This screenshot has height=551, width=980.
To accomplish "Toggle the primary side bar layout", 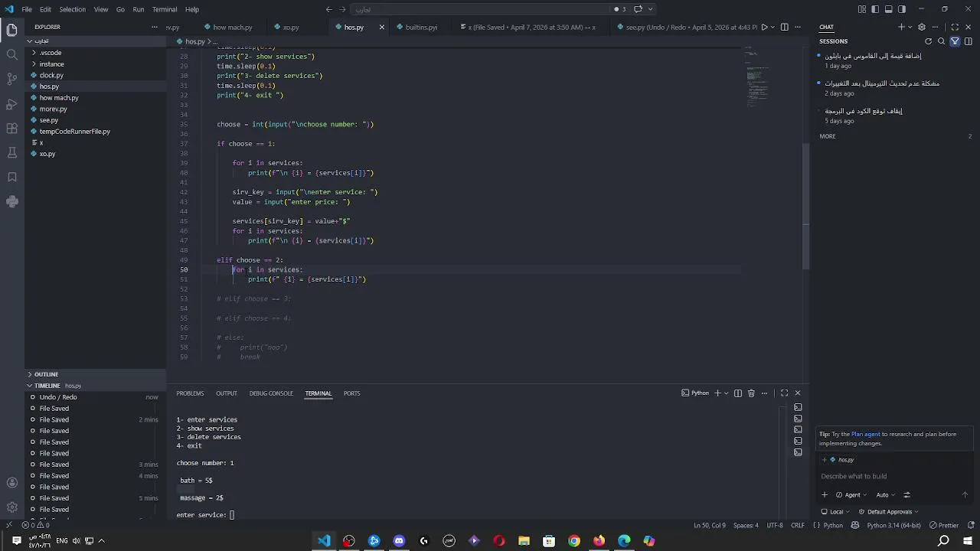I will point(875,9).
